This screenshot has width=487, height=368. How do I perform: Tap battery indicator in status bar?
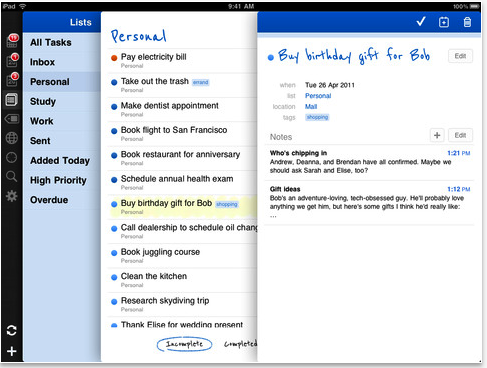coord(474,6)
